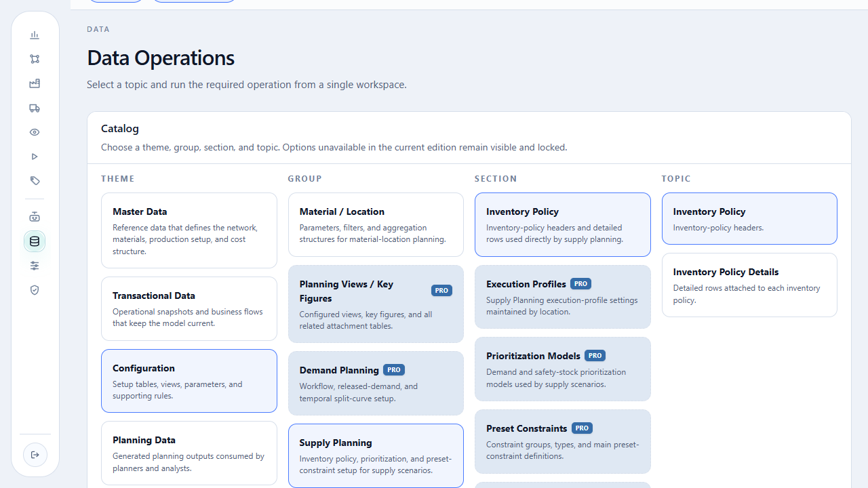The height and width of the screenshot is (488, 868).
Task: Open the sliders settings icon in sidebar
Action: (35, 266)
